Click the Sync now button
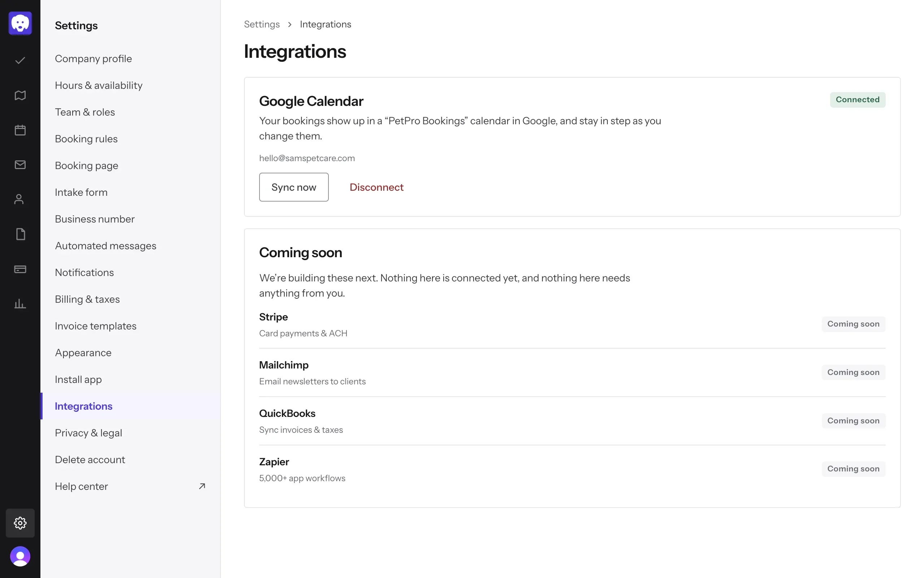This screenshot has width=924, height=578. (293, 187)
